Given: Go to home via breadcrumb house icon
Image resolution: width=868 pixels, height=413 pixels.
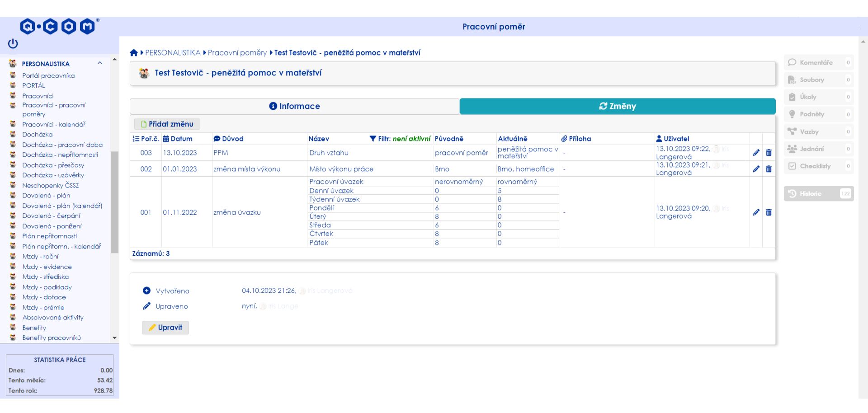Looking at the screenshot, I should click(134, 53).
